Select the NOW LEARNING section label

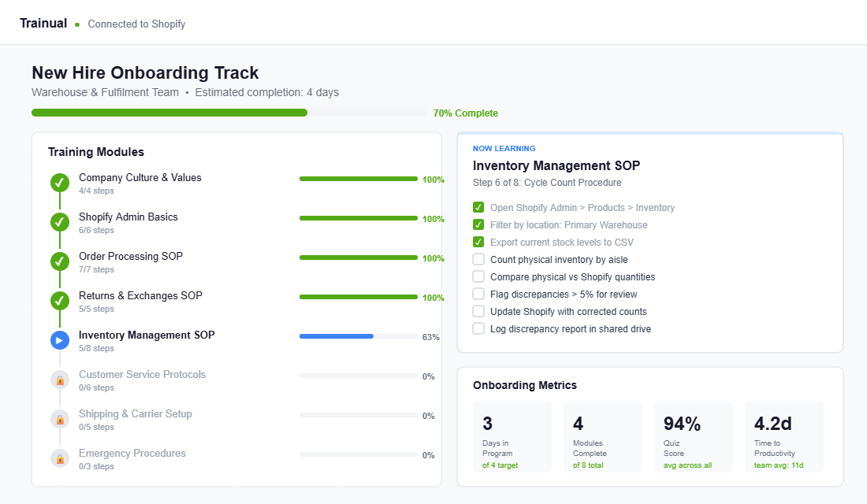click(504, 148)
